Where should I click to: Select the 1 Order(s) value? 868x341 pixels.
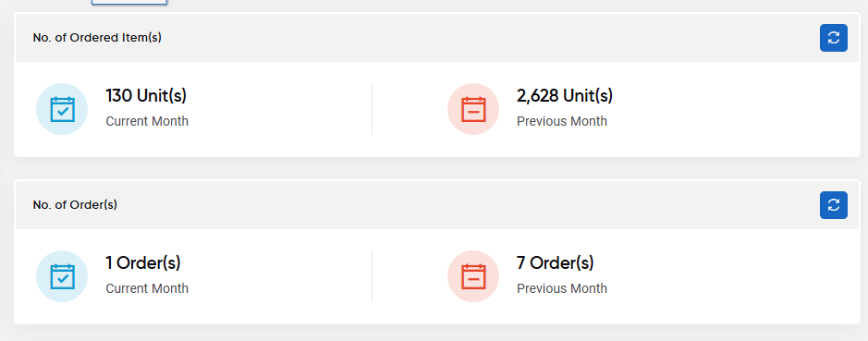pyautogui.click(x=143, y=263)
